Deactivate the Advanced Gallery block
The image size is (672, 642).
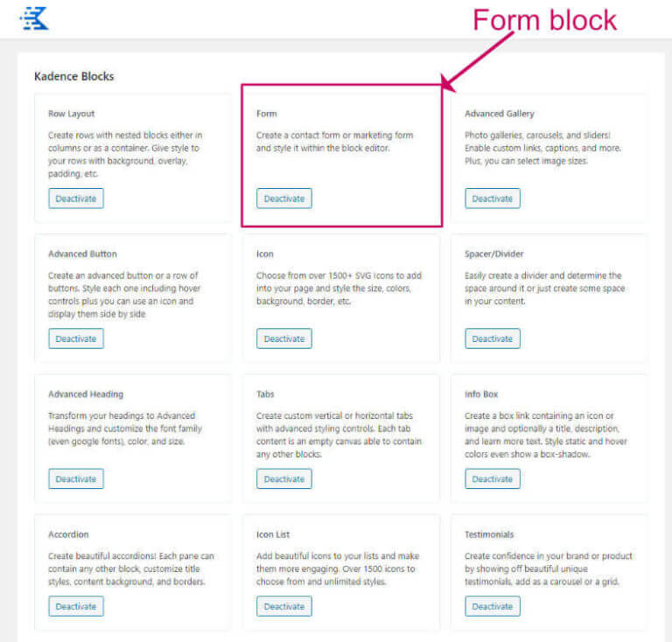click(493, 199)
